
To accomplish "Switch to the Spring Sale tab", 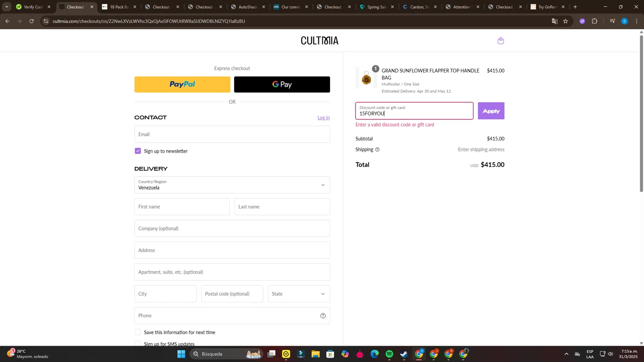I will click(377, 7).
